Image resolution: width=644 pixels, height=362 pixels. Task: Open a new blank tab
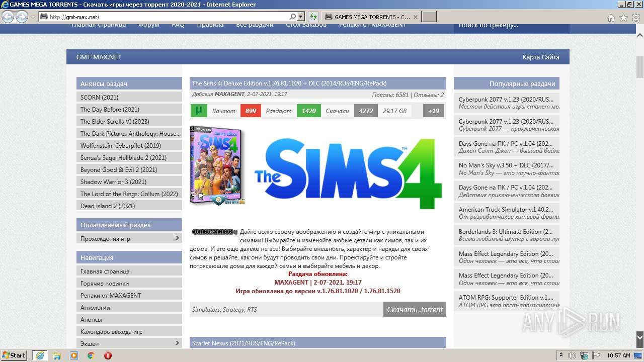429,17
